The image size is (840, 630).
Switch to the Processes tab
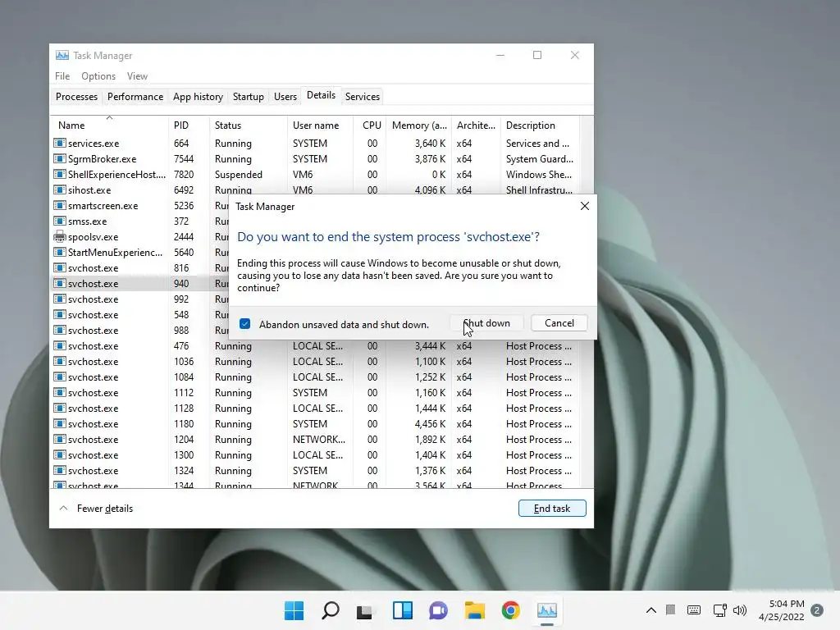click(76, 97)
